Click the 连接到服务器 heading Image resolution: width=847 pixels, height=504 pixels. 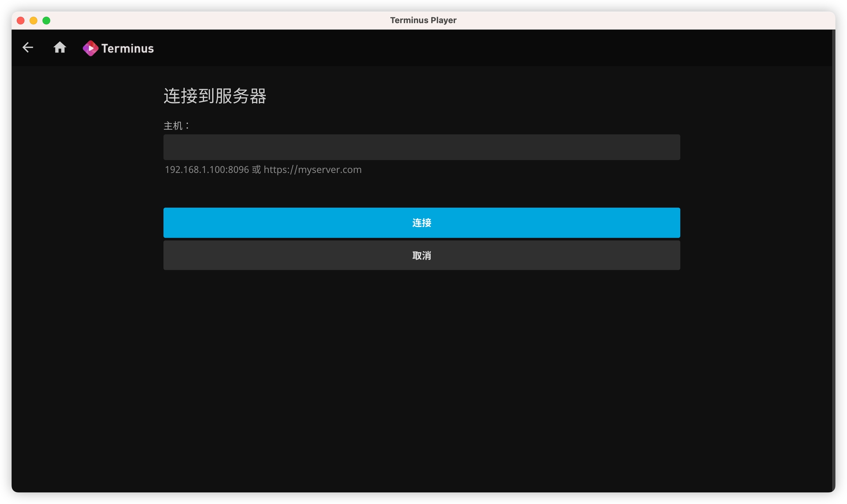[215, 96]
